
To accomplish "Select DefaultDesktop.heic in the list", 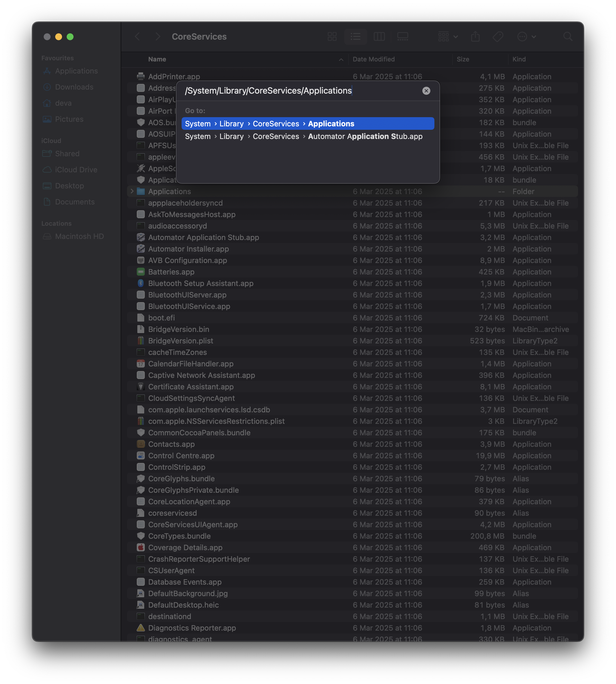I will (352, 605).
